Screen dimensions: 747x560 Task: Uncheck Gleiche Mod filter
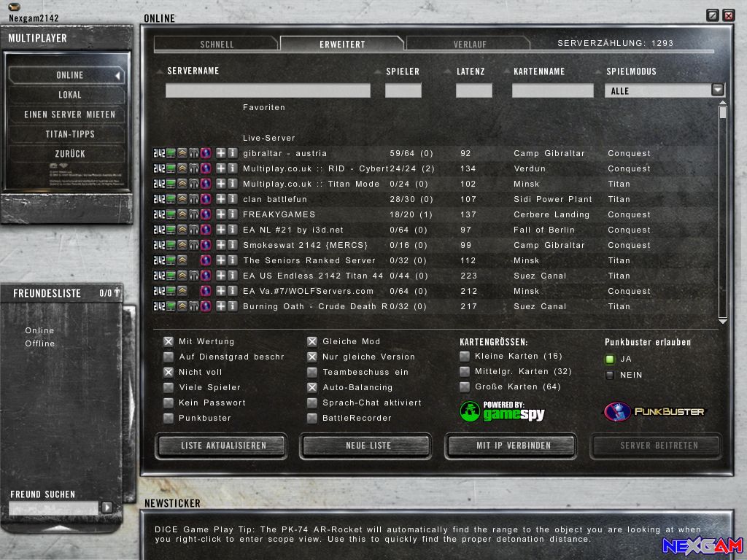312,341
